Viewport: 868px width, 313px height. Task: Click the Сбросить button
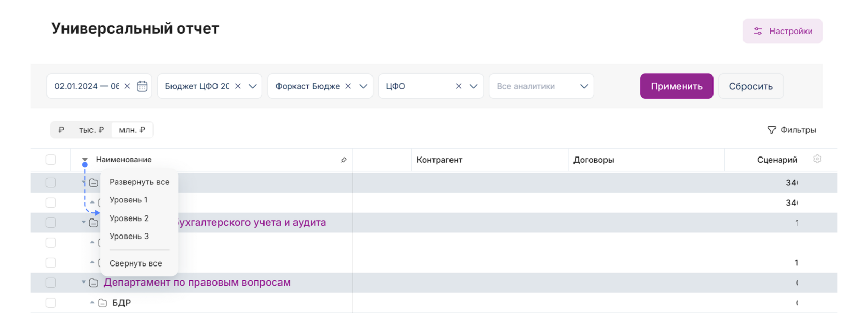point(750,86)
